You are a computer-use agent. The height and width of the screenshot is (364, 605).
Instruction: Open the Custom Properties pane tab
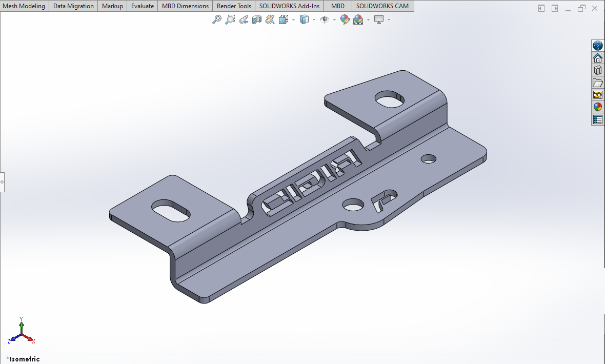(597, 119)
